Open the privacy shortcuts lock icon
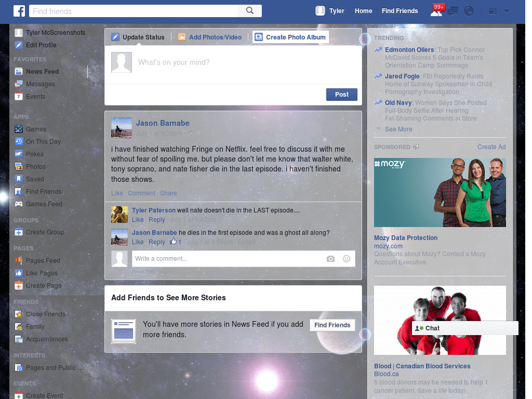Viewport: 532px width, 399px height. [x=493, y=11]
